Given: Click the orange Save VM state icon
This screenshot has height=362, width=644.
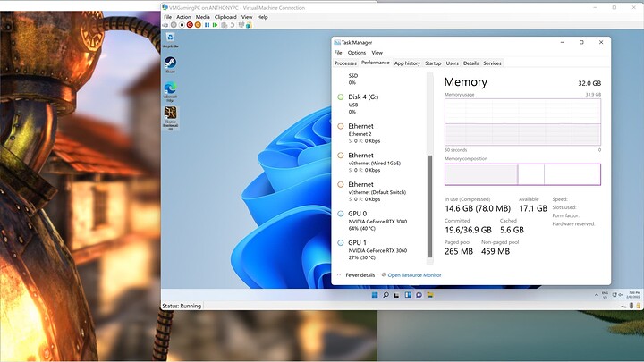Looking at the screenshot, I should click(x=198, y=25).
